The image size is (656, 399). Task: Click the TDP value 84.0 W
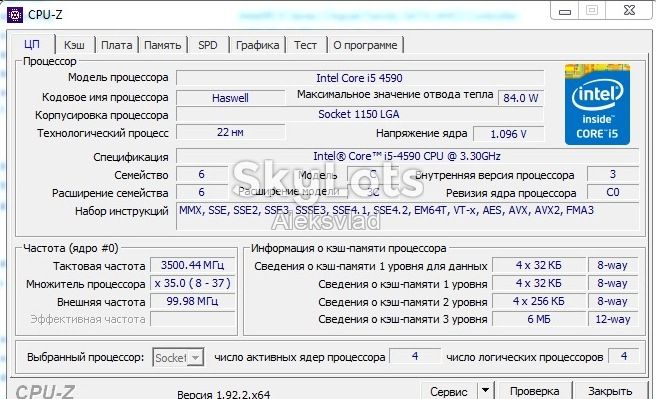pyautogui.click(x=521, y=98)
